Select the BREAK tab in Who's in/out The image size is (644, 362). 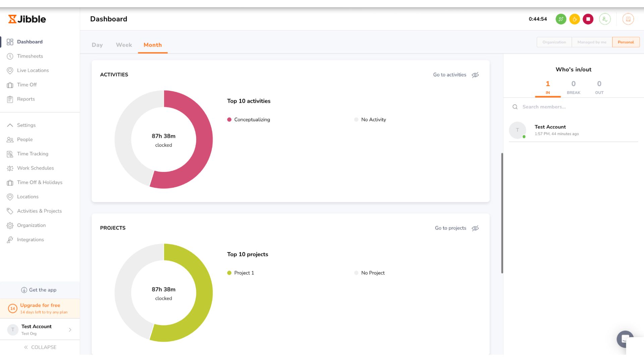(x=574, y=88)
